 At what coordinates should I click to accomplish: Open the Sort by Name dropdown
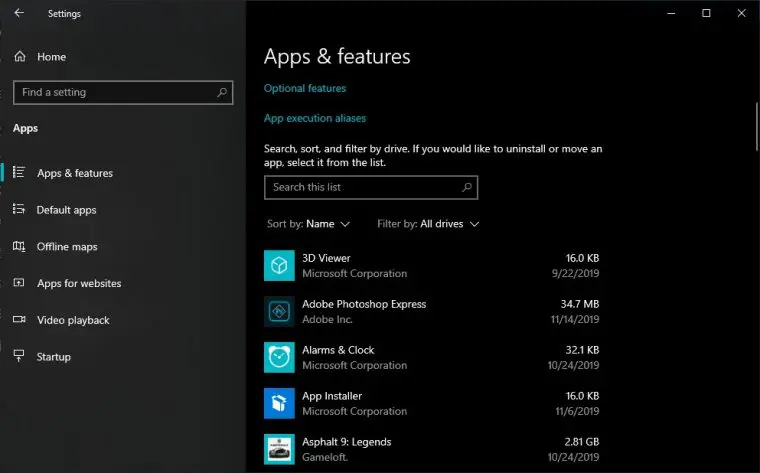click(308, 224)
